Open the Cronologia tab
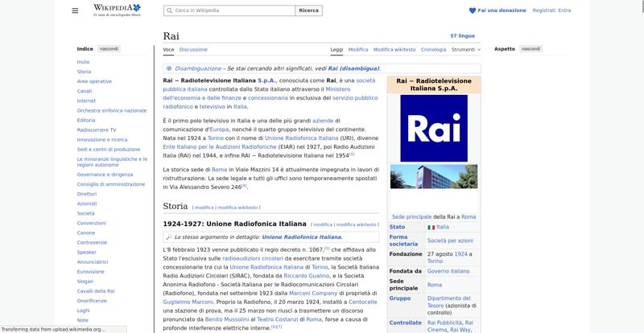The image size is (644, 333). (433, 49)
